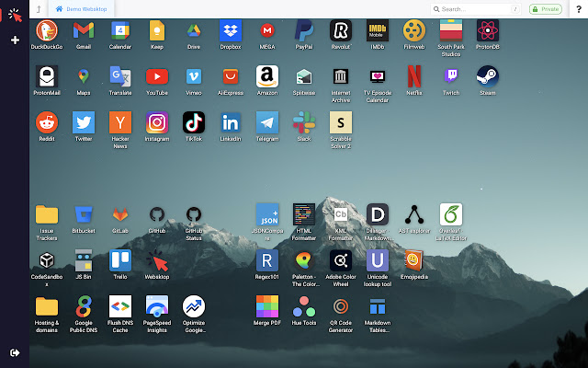Launch the AST explorer icon

coord(414,214)
